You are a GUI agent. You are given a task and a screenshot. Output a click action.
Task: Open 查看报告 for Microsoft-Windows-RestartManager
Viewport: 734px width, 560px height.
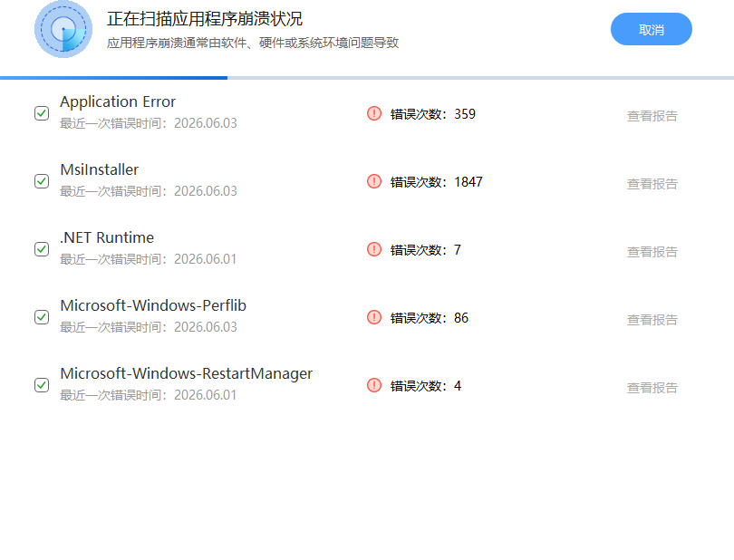pyautogui.click(x=652, y=387)
